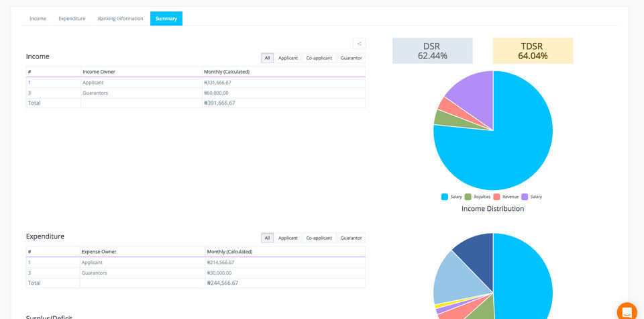Toggle purple Salary legend swatch
The height and width of the screenshot is (319, 644).
pos(525,197)
